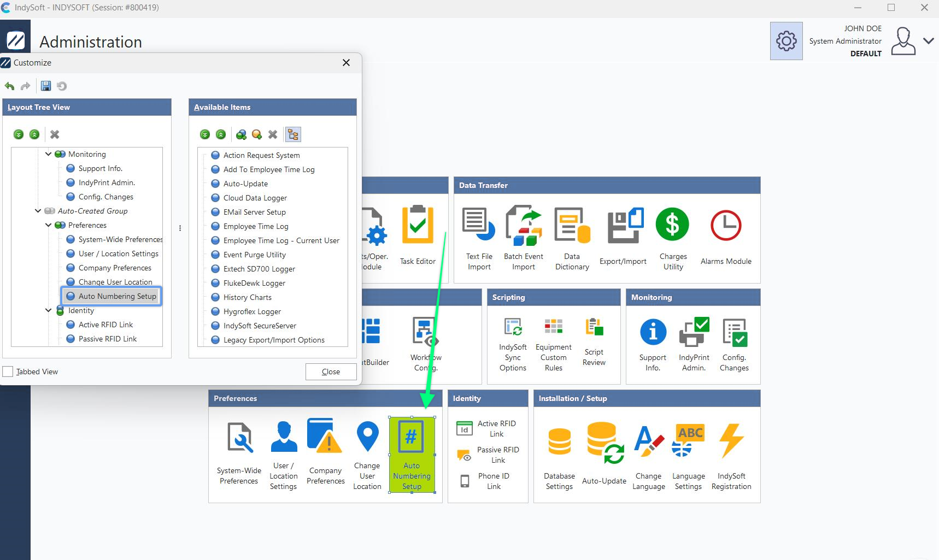Select Auto Numbering Setup in the layout tree
Screen dimensions: 939x560
[111, 296]
